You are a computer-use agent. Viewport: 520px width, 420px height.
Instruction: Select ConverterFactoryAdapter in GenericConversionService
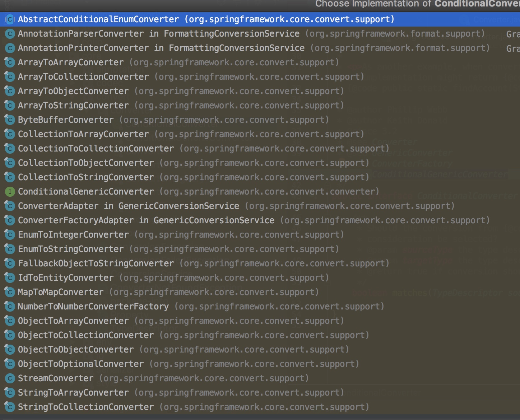pos(146,220)
